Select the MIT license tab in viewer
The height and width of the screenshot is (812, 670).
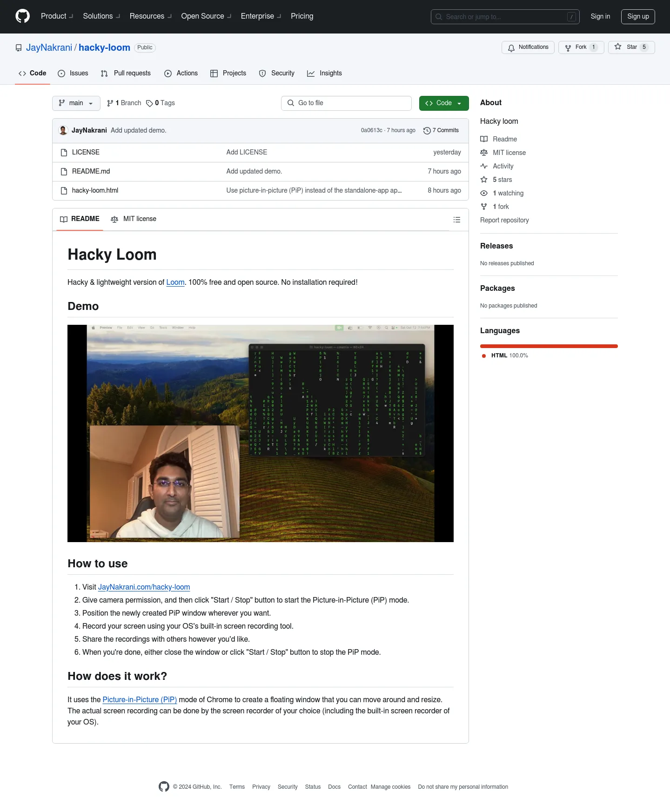[x=134, y=219]
